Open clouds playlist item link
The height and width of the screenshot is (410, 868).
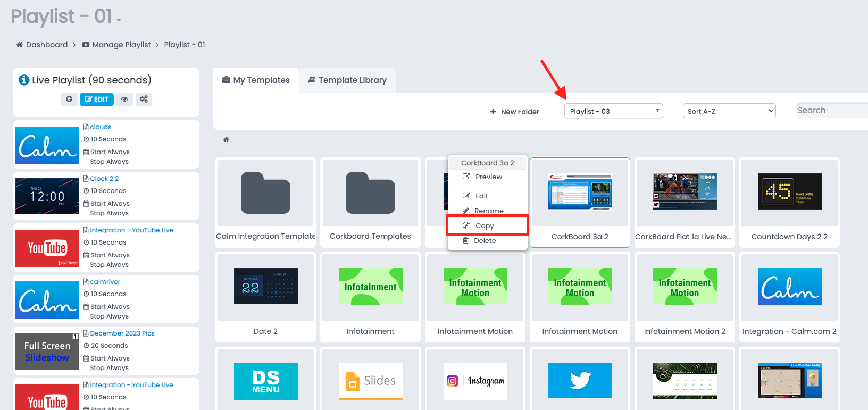[x=101, y=127]
